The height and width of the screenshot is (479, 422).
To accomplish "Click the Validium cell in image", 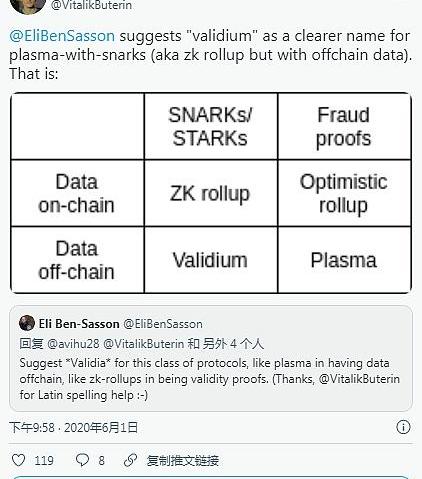I will 210,260.
